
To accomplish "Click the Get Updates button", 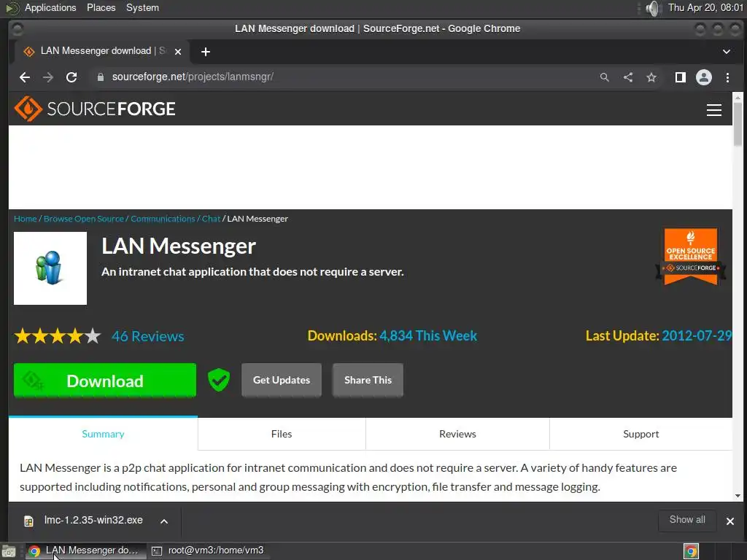I will coord(282,380).
